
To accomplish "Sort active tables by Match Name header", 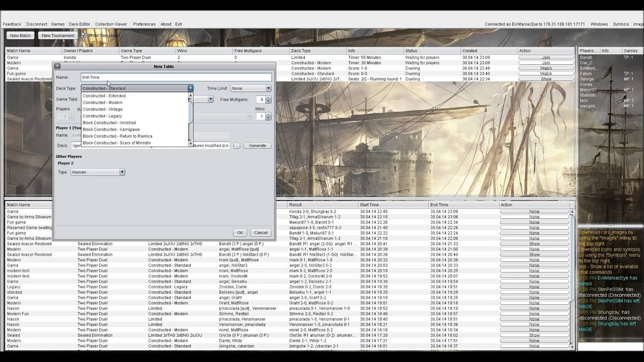I will 33,51.
